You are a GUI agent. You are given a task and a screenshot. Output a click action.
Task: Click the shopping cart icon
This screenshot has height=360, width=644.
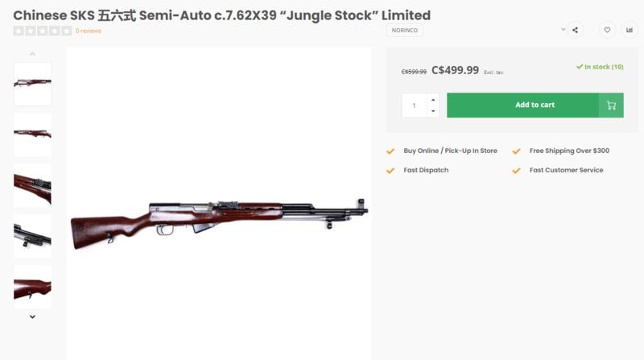(x=611, y=106)
